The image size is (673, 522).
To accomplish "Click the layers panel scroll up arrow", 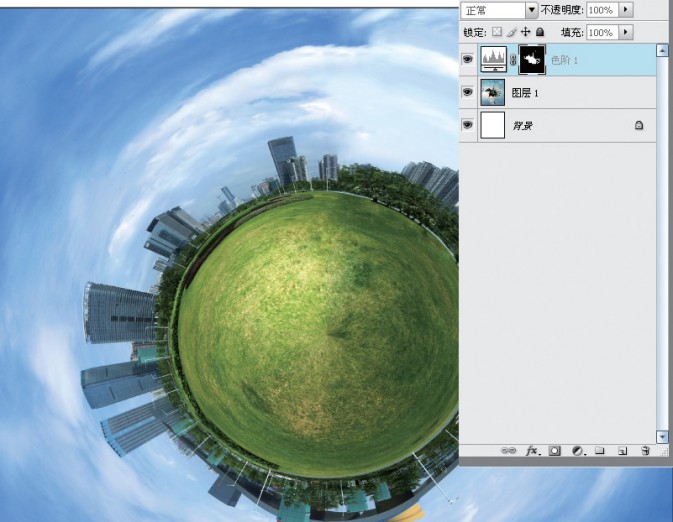I will point(662,51).
